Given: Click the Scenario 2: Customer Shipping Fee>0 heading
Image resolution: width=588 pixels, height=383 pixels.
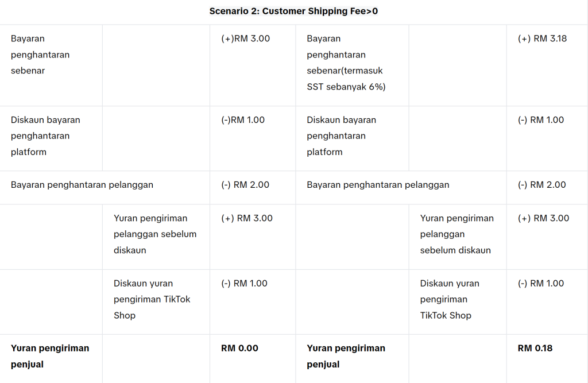Looking at the screenshot, I should click(293, 11).
